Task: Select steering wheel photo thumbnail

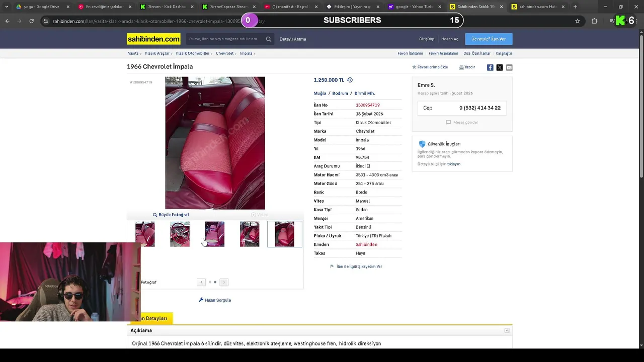Action: (x=180, y=234)
